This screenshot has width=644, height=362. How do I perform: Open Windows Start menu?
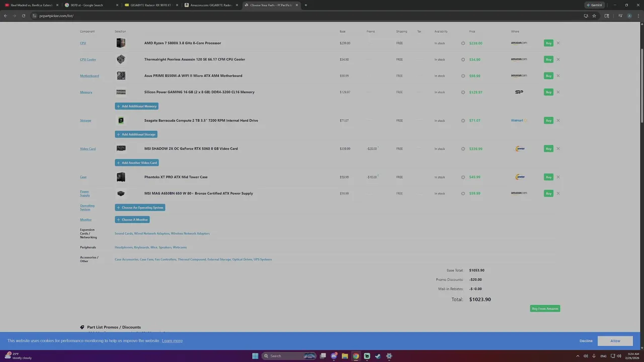pos(255,356)
